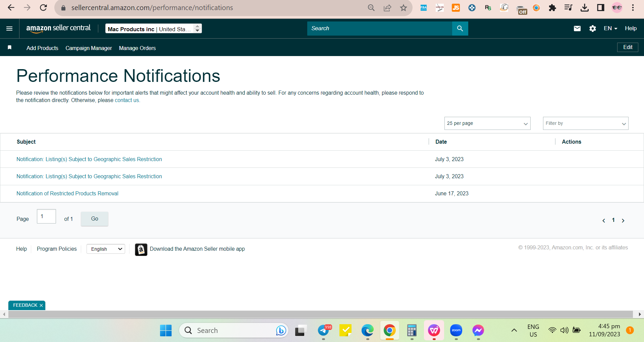Click page number 1 in pagination
This screenshot has width=644, height=342.
(x=613, y=220)
